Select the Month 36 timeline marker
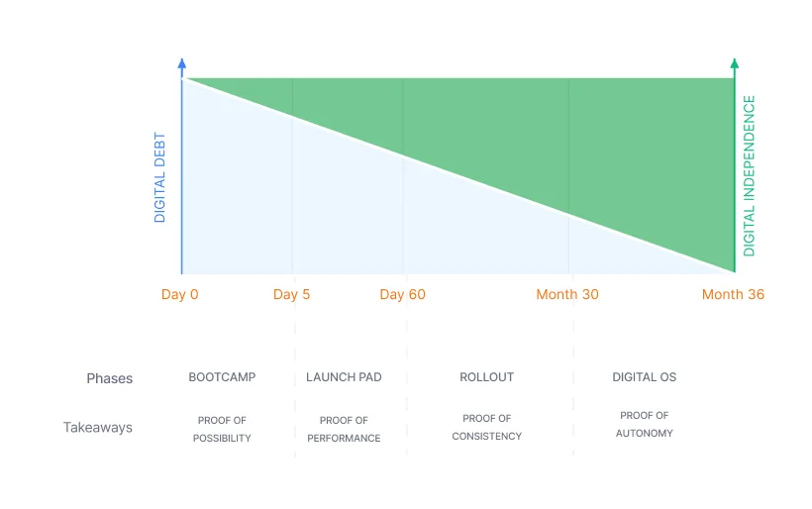 click(733, 294)
